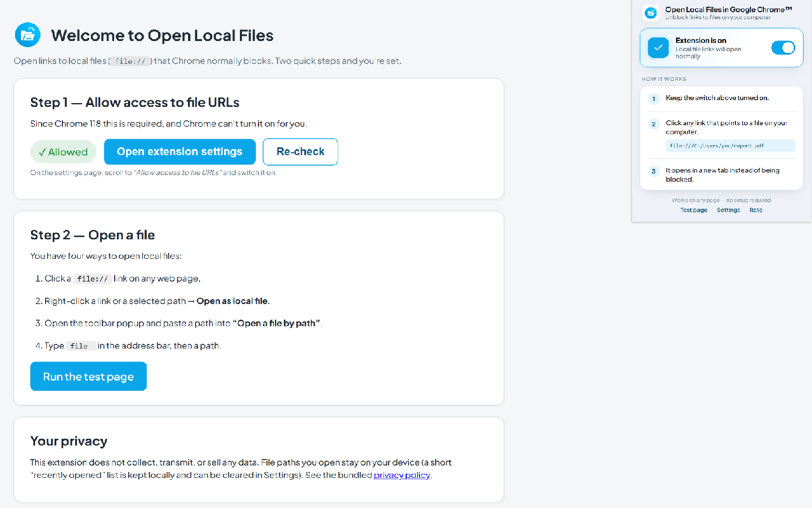Click the You have four ways to open local files line
The width and height of the screenshot is (812, 508).
(106, 257)
